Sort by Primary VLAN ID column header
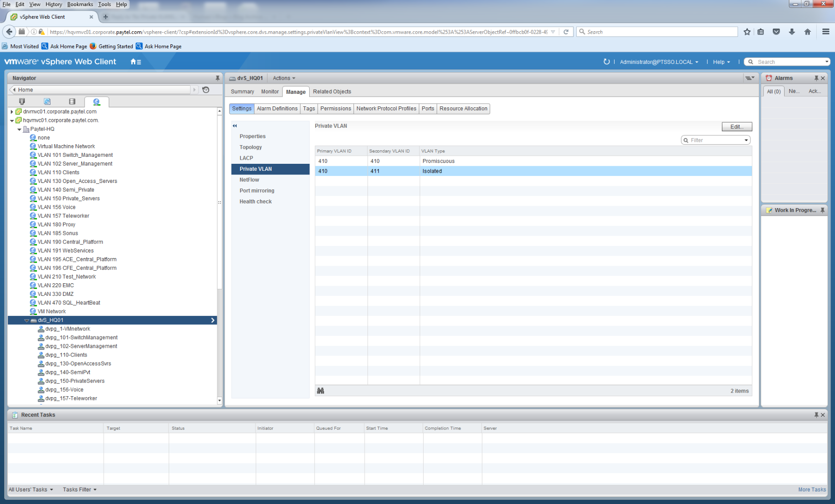Image resolution: width=835 pixels, height=504 pixels. [341, 151]
